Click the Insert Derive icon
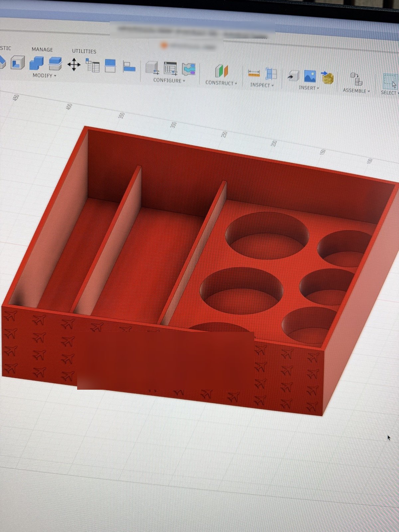 point(293,76)
